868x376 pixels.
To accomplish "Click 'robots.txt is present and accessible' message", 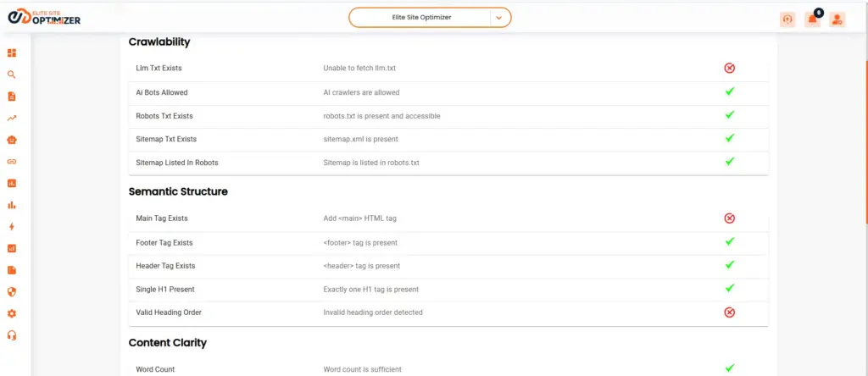I will coord(382,116).
